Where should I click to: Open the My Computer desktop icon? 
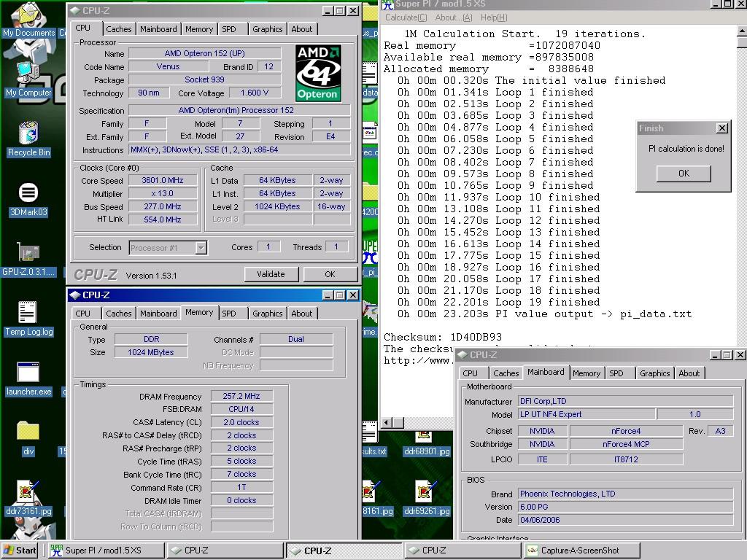coord(28,79)
